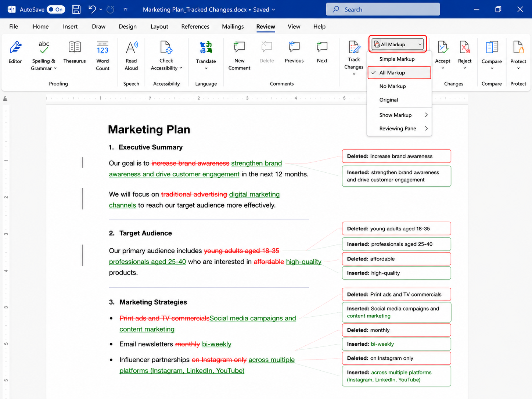Screen dimensions: 532x399
Task: Open the Editor tool
Action: (x=15, y=53)
